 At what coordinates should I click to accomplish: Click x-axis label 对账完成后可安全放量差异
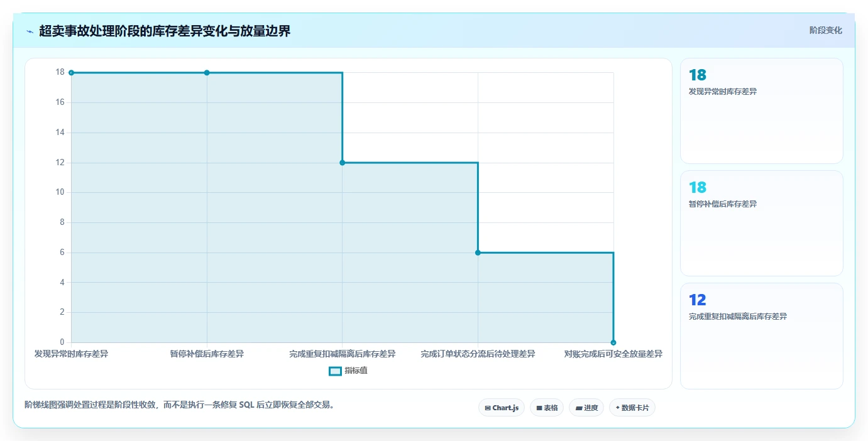[613, 354]
